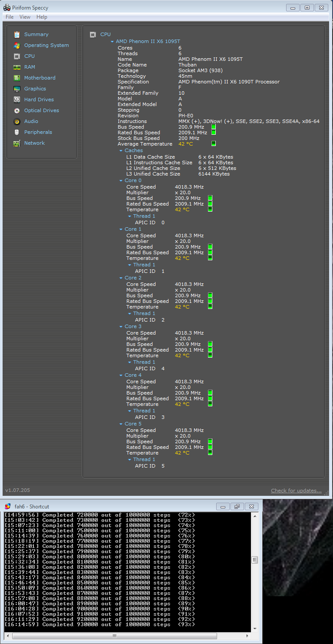The width and height of the screenshot is (333, 644).
Task: Go to the Operating System section
Action: 46,45
